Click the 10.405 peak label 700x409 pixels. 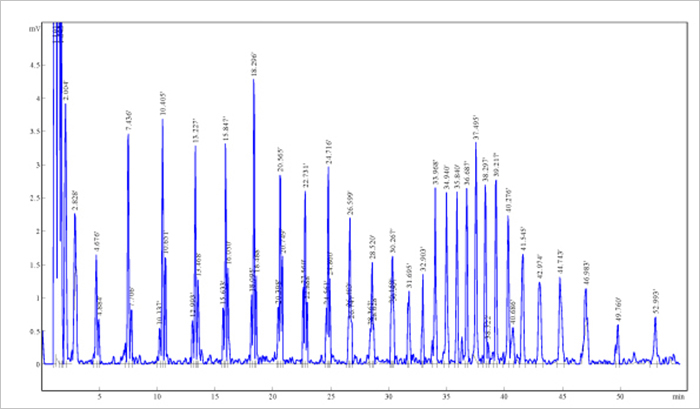coord(163,104)
